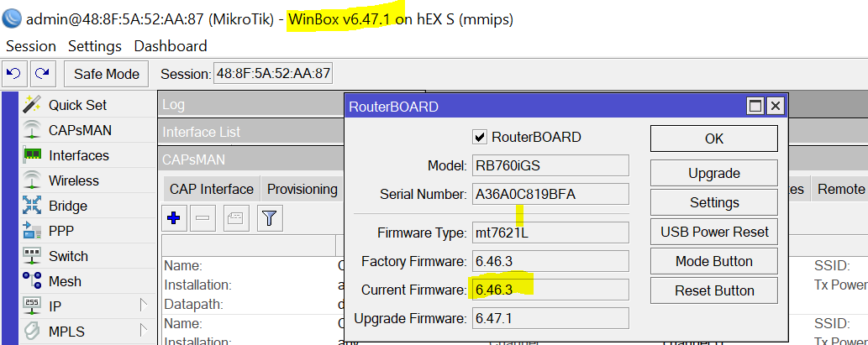Click the Serial Number field

pos(550,194)
